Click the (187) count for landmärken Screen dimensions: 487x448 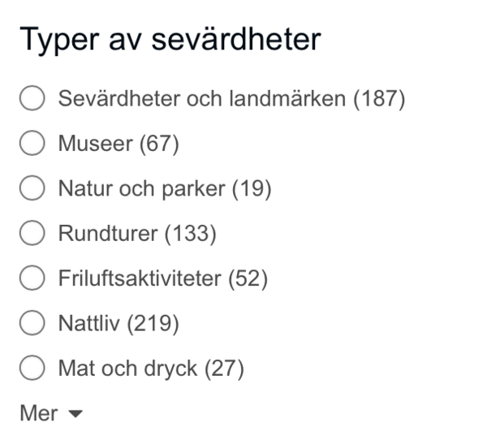pyautogui.click(x=379, y=100)
